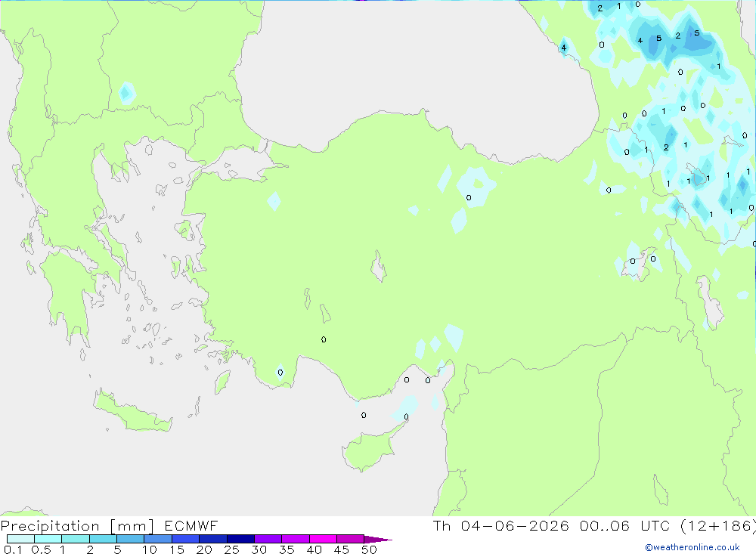Image resolution: width=756 pixels, height=554 pixels.
Task: Click the 40–45 mm legend color box
Action: click(x=323, y=539)
